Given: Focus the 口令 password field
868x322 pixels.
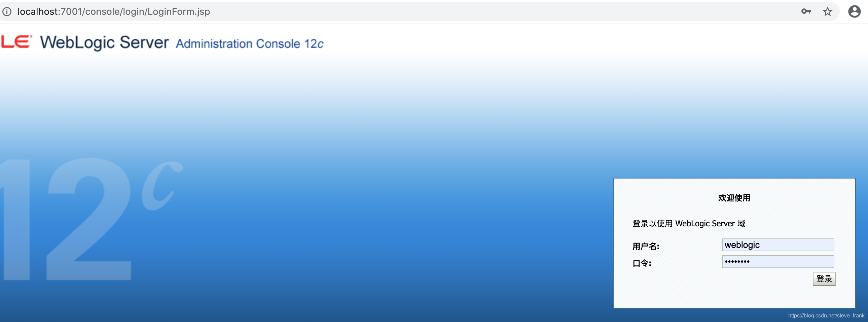Looking at the screenshot, I should pos(778,262).
